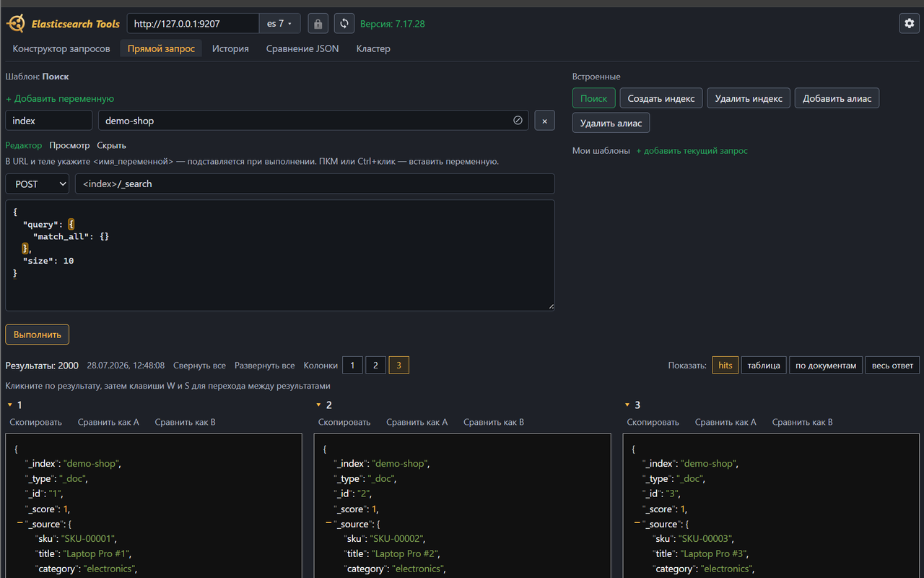The width and height of the screenshot is (924, 578).
Task: Click Сравнить как B for result 2
Action: pyautogui.click(x=494, y=422)
